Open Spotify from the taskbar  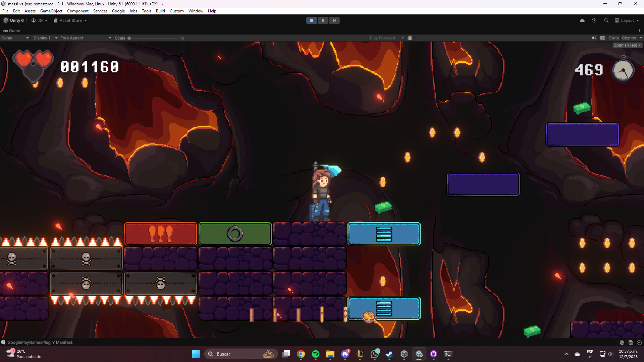[315, 354]
